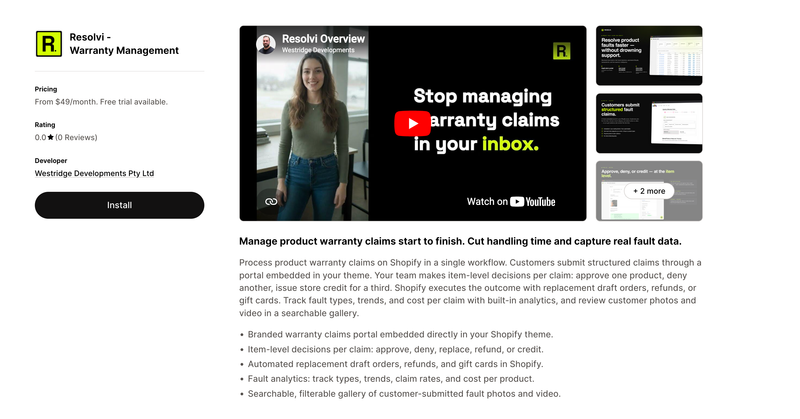Open Watch on YouTube link
800x419 pixels.
pos(511,202)
